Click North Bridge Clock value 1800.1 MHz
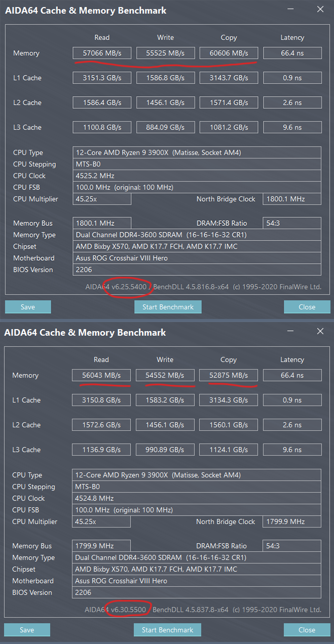Viewport: 334px width, 644px height. [292, 199]
